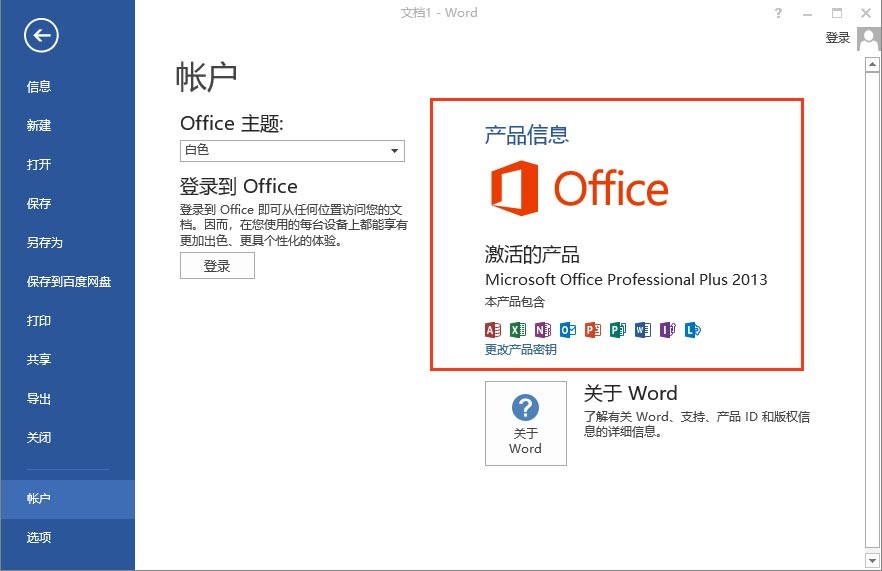Click the Publisher app icon
The image size is (882, 571).
click(618, 330)
